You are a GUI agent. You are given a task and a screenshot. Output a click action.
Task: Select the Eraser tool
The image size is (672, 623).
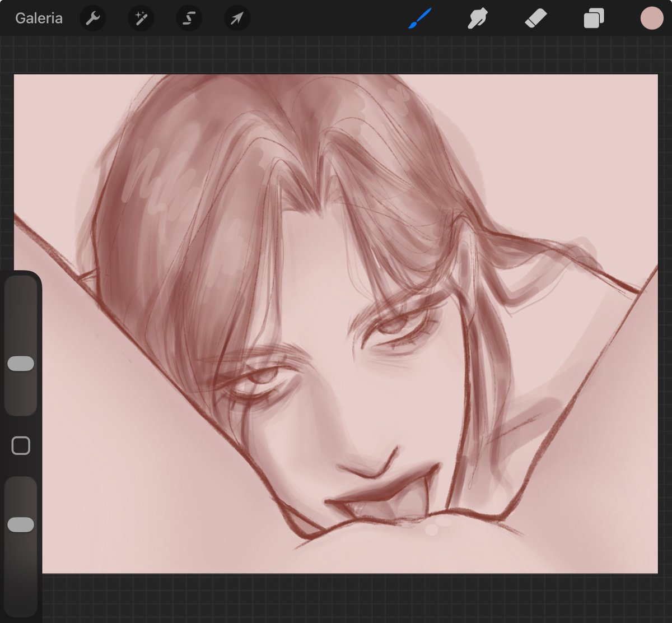pyautogui.click(x=536, y=18)
